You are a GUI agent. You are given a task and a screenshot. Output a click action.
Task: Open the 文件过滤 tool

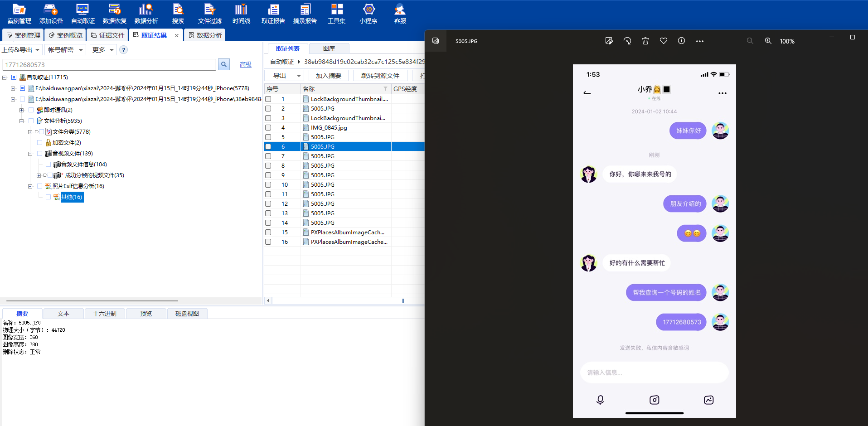point(210,14)
